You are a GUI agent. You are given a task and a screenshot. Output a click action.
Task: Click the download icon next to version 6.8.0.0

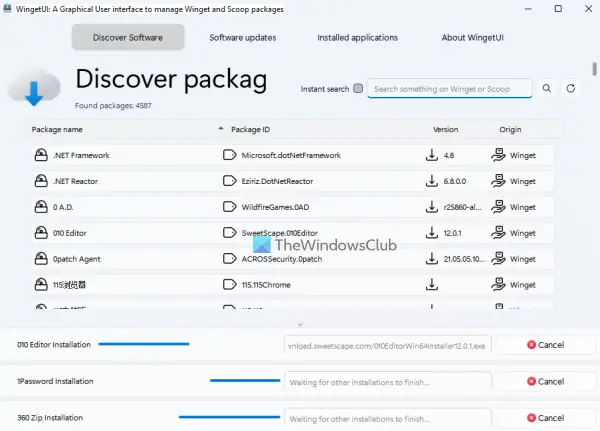pyautogui.click(x=432, y=181)
